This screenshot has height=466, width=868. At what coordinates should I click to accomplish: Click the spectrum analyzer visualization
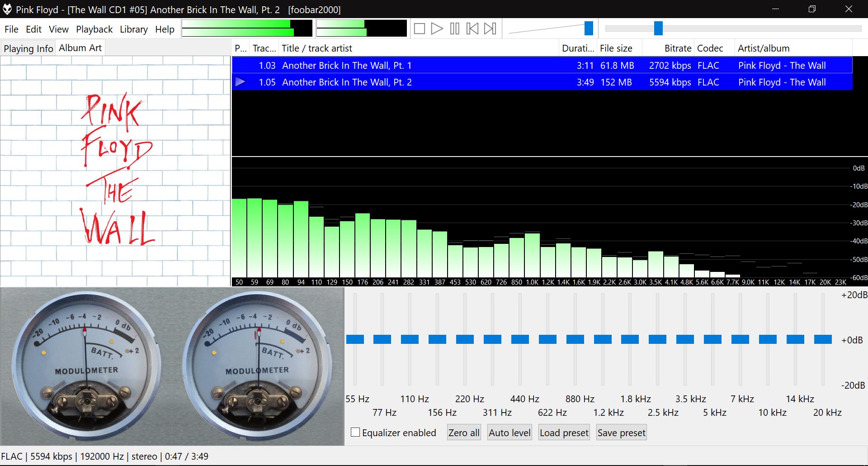[550, 222]
